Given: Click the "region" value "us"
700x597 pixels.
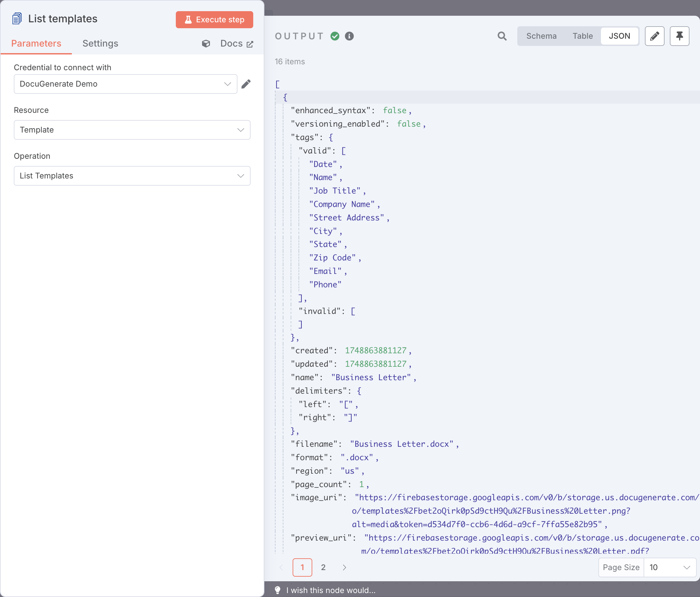Looking at the screenshot, I should tap(350, 471).
